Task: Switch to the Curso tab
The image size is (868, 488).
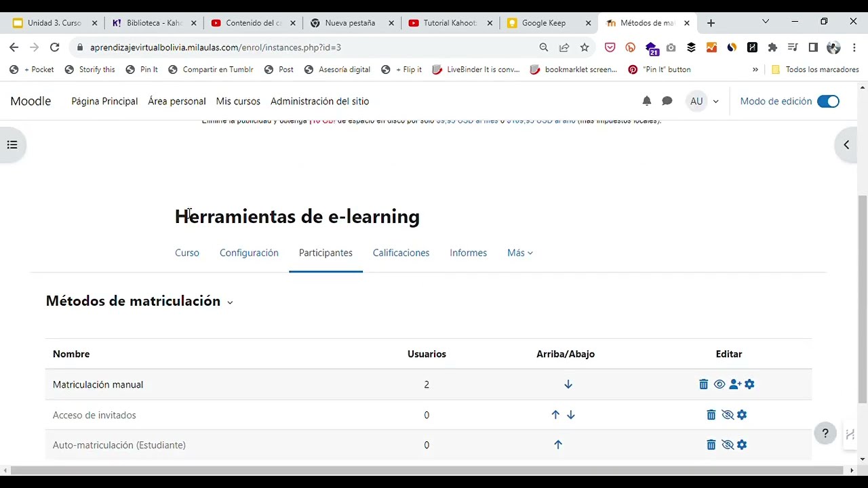Action: click(x=187, y=253)
